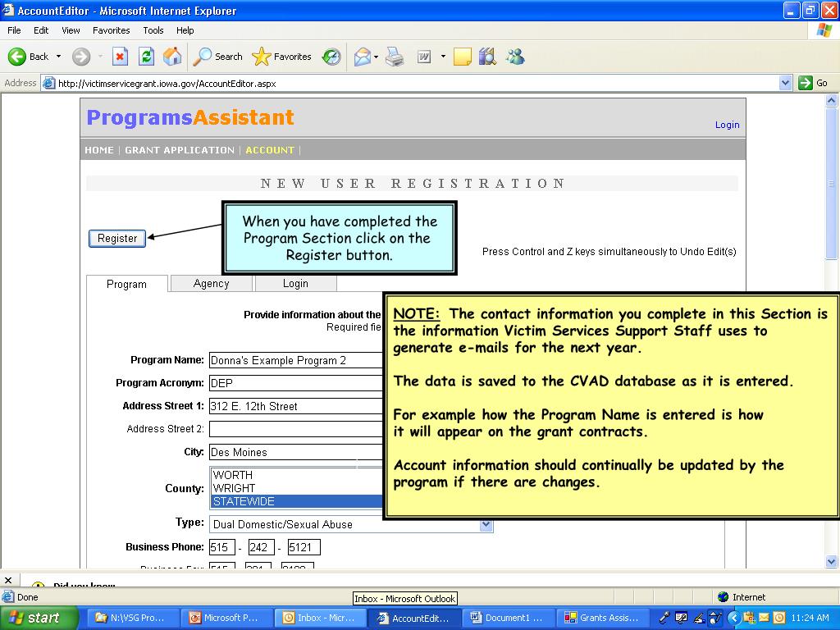The height and width of the screenshot is (630, 840).
Task: Open the Tools menu
Action: pyautogui.click(x=153, y=30)
